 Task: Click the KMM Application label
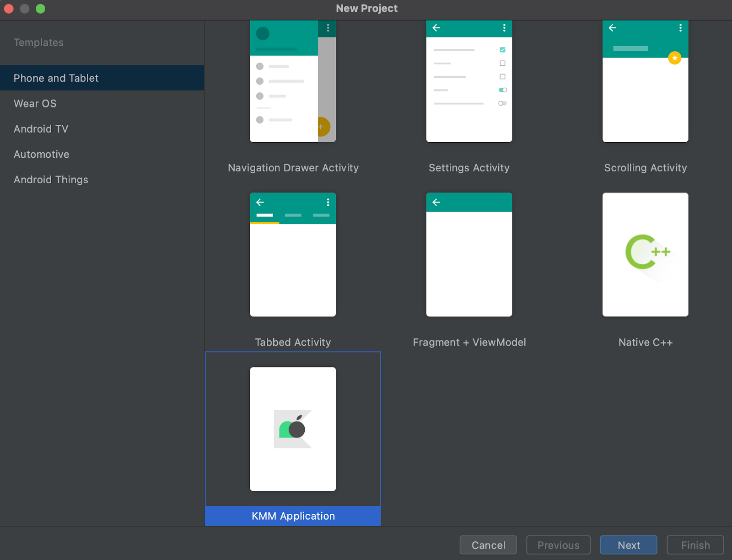click(293, 516)
